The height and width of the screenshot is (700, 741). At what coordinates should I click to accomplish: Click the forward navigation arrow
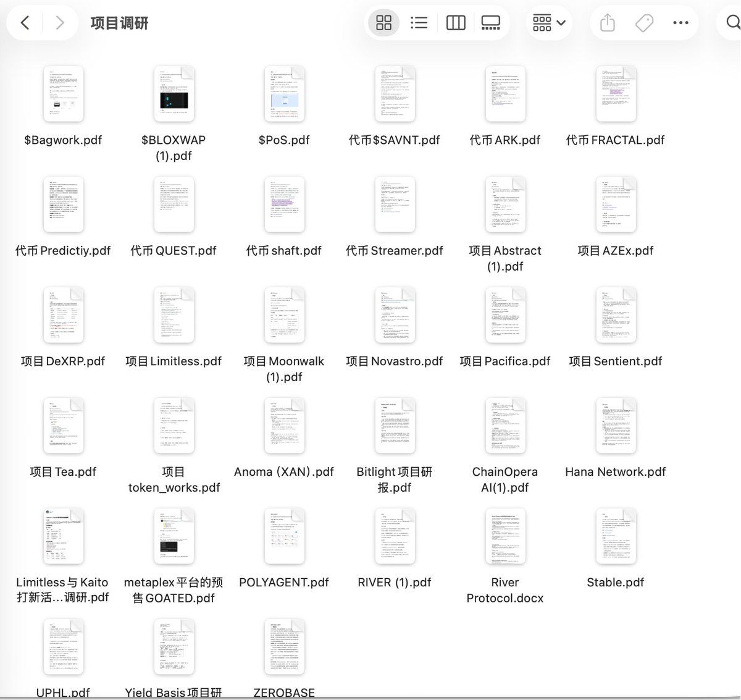[59, 23]
